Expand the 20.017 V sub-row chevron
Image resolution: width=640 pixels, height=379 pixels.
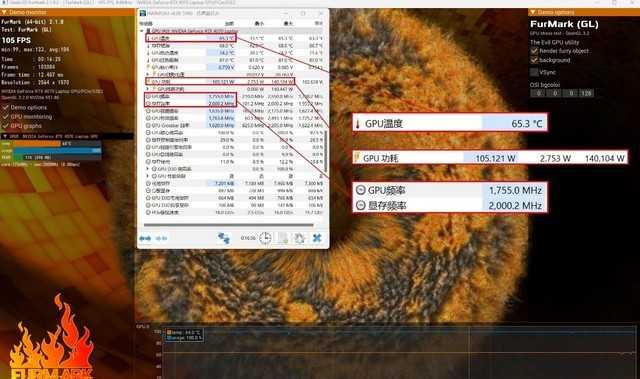(x=147, y=74)
